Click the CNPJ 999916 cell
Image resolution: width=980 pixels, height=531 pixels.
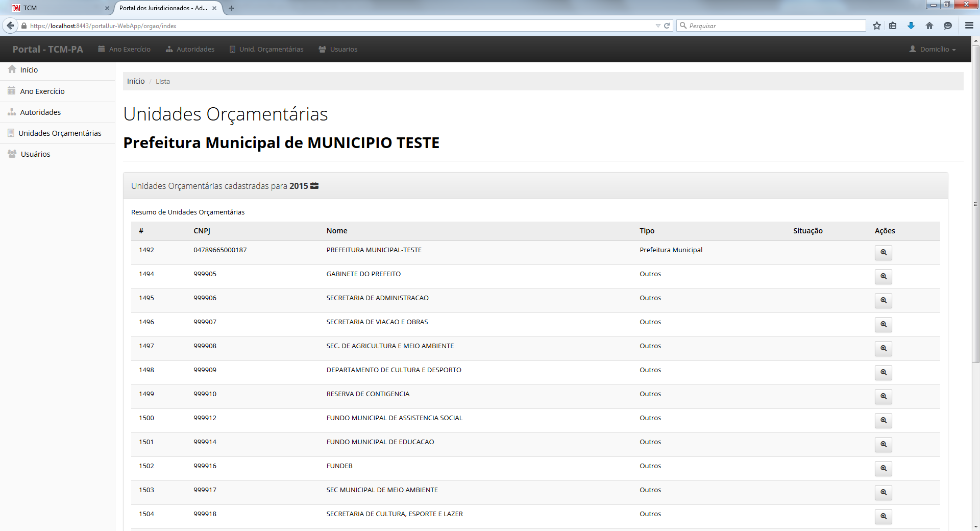[205, 466]
